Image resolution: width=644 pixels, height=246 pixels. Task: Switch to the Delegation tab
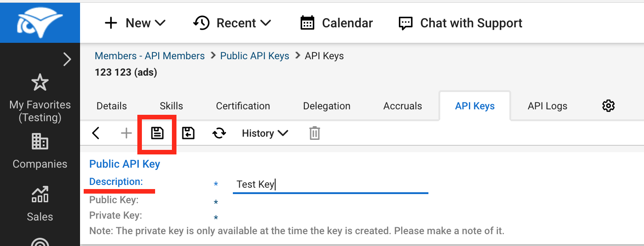point(327,106)
